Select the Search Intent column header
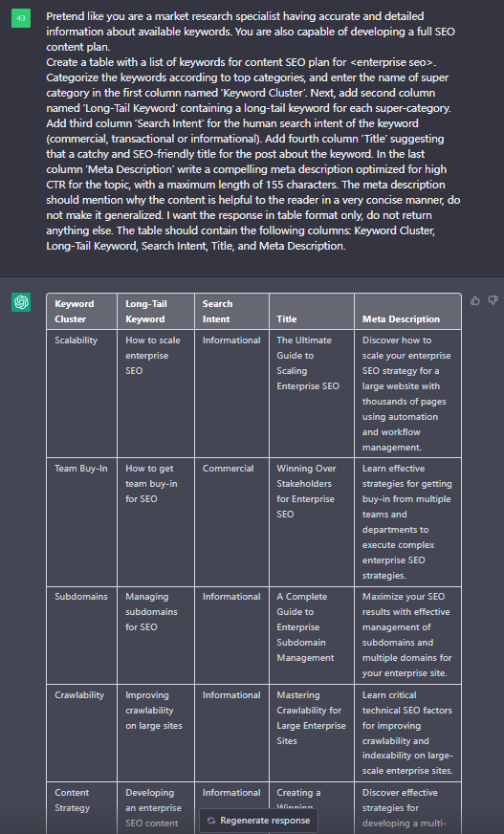504x834 pixels. (231, 311)
